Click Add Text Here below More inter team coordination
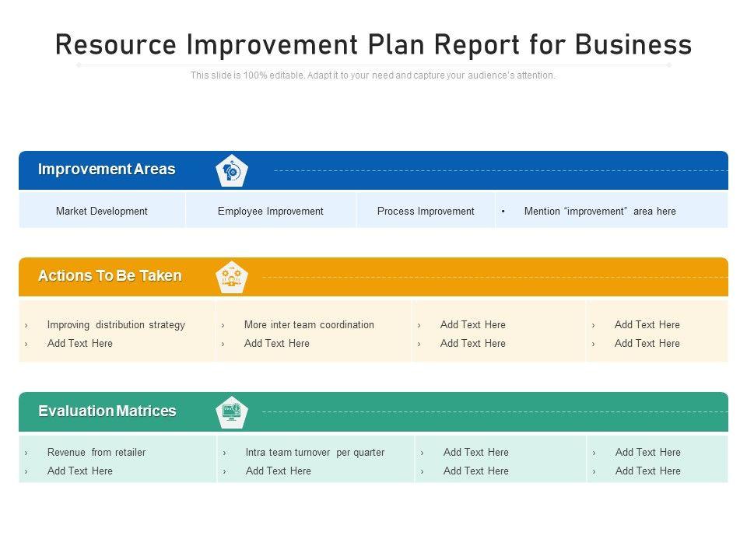 pos(277,343)
